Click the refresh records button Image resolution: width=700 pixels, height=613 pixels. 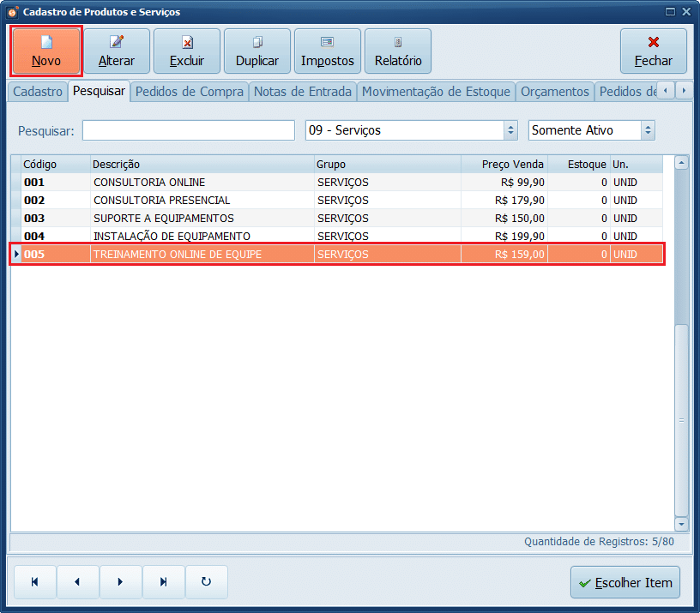pyautogui.click(x=206, y=582)
